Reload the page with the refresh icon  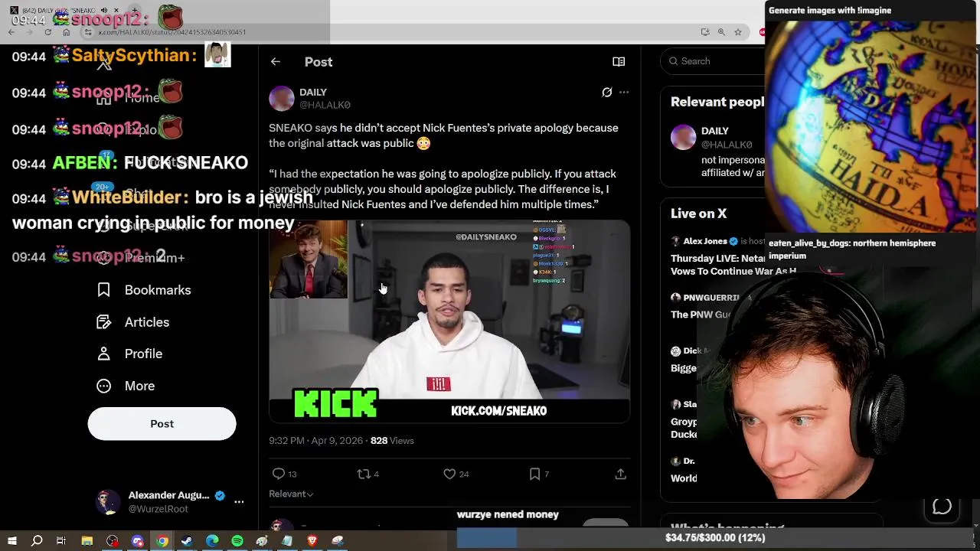click(x=47, y=32)
